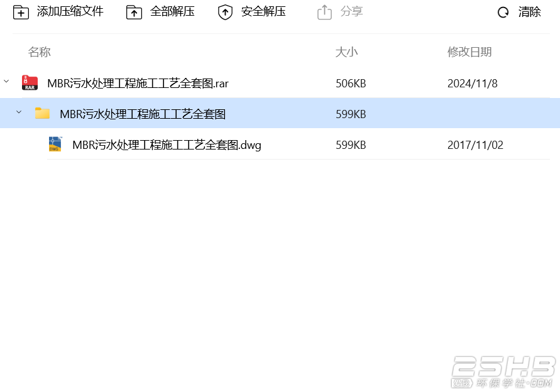Viewport: 560px width, 392px height.
Task: Sort by 名称 column header
Action: click(40, 52)
